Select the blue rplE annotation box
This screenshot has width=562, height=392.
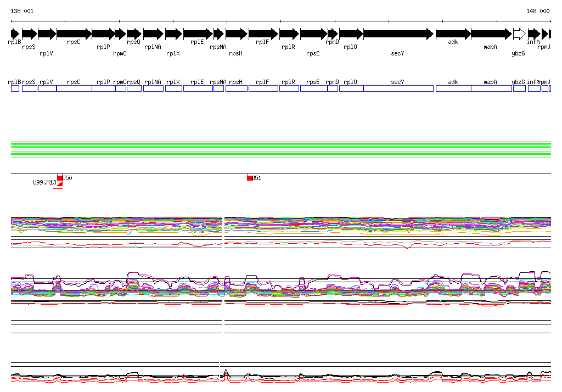tap(198, 88)
